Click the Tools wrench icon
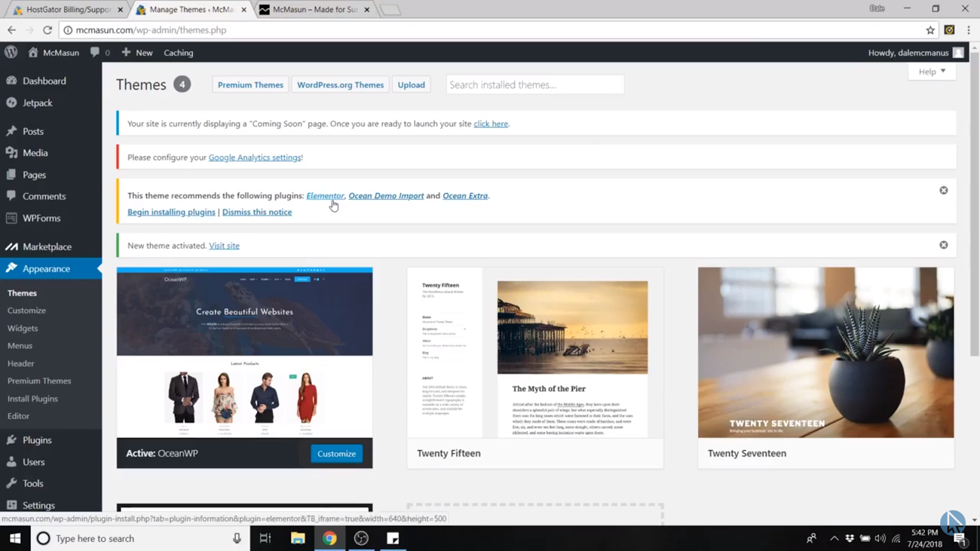The height and width of the screenshot is (551, 980). [12, 484]
